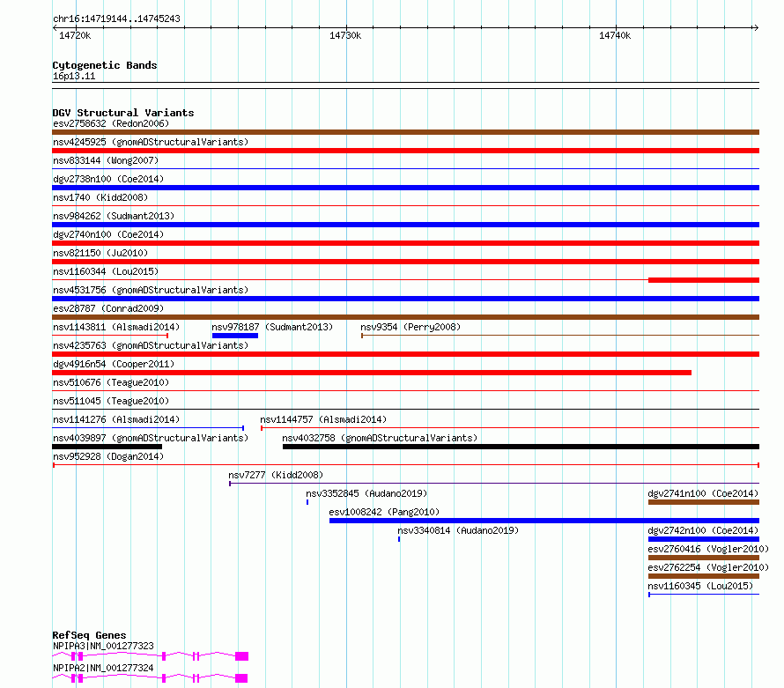This screenshot has height=688, width=784.
Task: Select the nsv984262 (Sudmant2013) label
Action: [x=114, y=216]
